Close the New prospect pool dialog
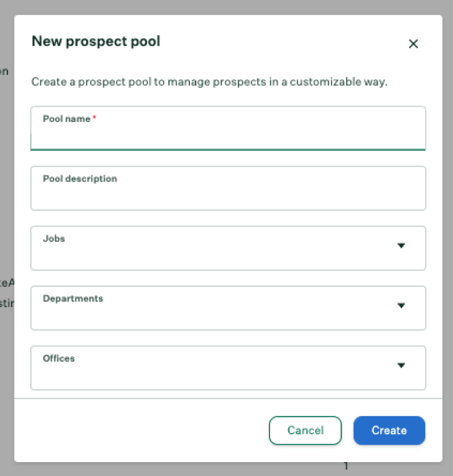The image size is (453, 476). click(414, 44)
